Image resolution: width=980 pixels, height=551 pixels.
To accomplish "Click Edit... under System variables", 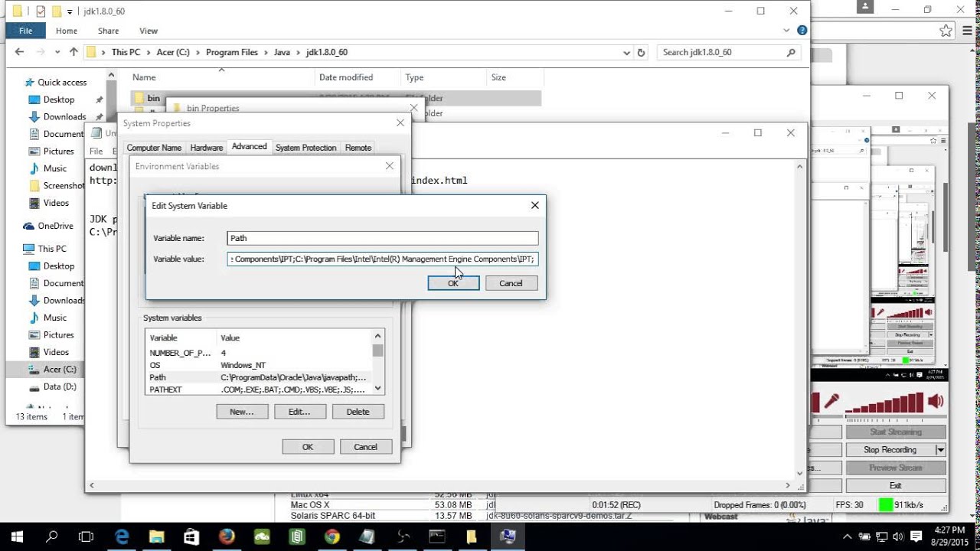I will (299, 412).
